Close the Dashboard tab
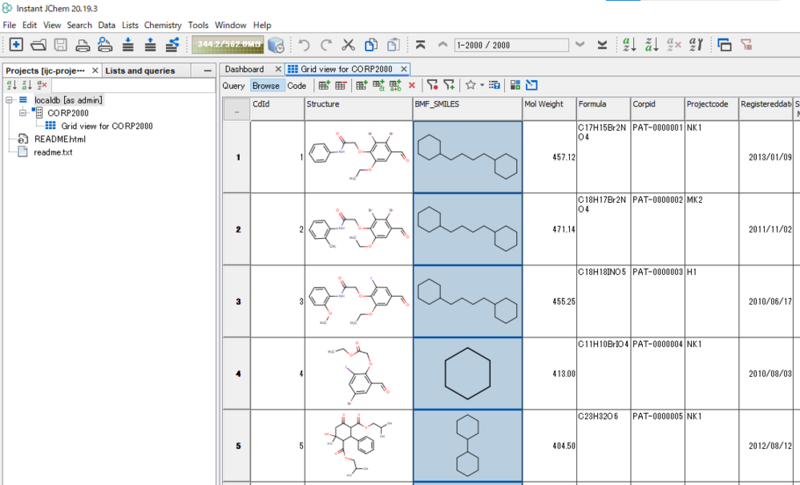 click(x=278, y=69)
